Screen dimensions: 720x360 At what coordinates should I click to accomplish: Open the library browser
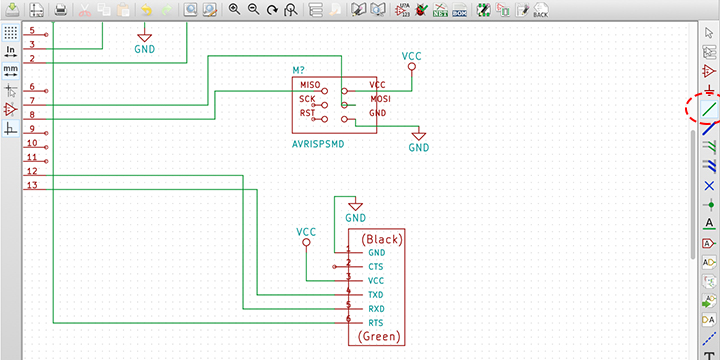[x=377, y=9]
